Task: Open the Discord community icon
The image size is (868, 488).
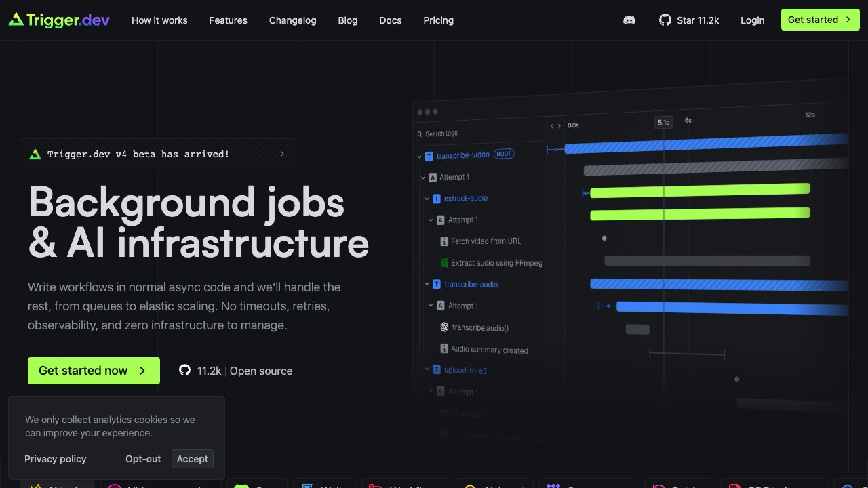Action: pyautogui.click(x=629, y=20)
